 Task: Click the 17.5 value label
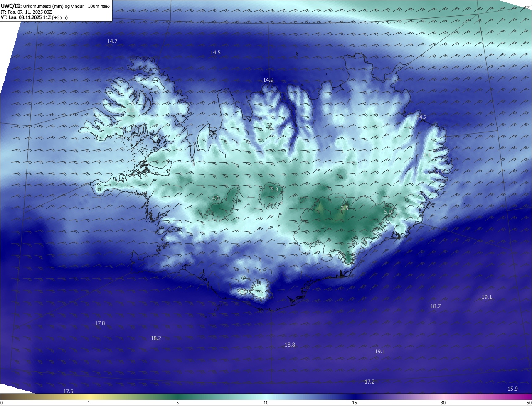click(x=68, y=391)
